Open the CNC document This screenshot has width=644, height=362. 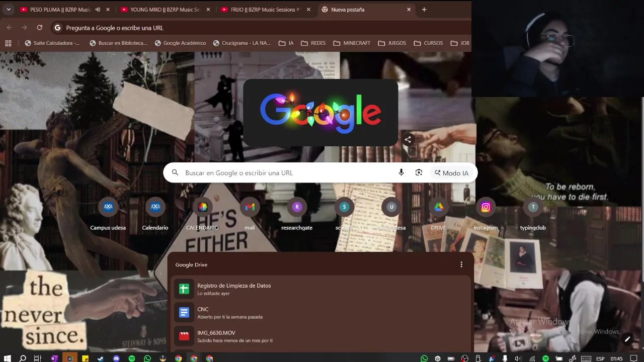321,312
